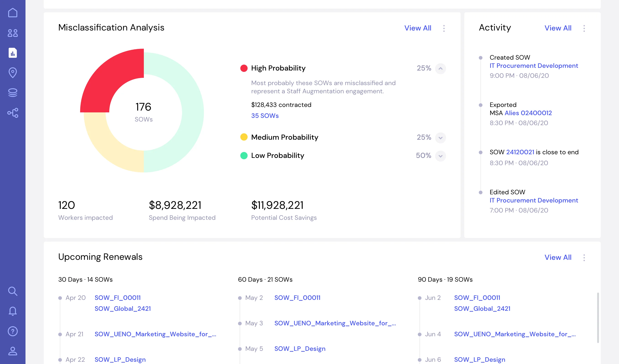The width and height of the screenshot is (619, 364).
Task: Collapse the High Probability section
Action: [x=440, y=68]
